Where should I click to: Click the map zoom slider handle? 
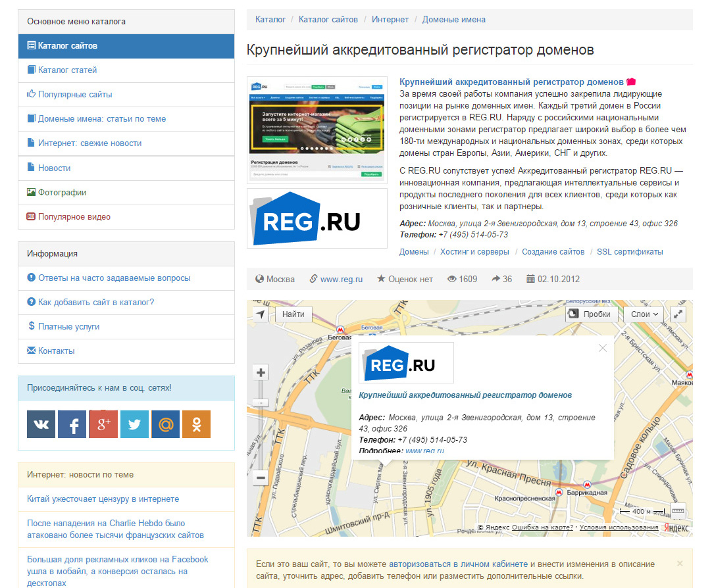tap(261, 402)
